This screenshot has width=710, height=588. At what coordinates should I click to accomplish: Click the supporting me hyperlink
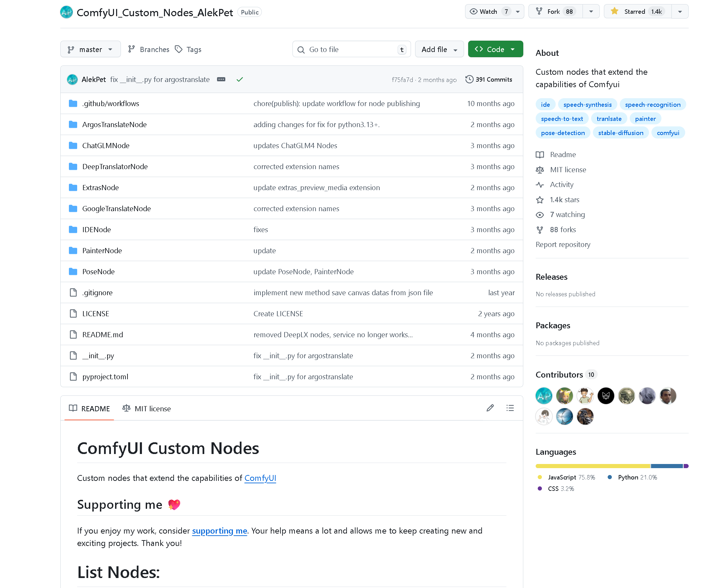click(219, 531)
